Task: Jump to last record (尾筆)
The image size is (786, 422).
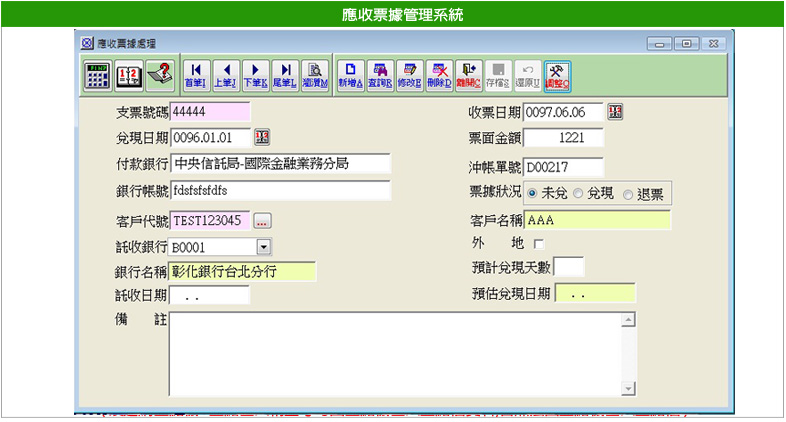Action: coord(286,74)
